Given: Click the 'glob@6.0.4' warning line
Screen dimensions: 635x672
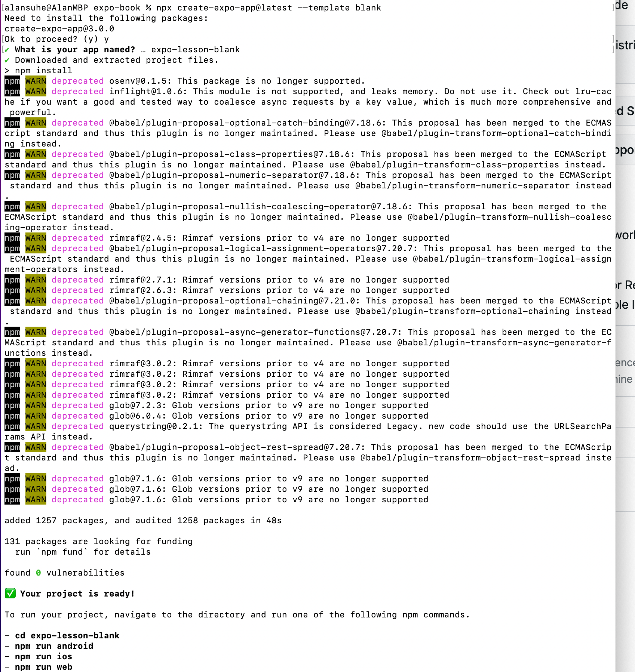Looking at the screenshot, I should [x=217, y=416].
